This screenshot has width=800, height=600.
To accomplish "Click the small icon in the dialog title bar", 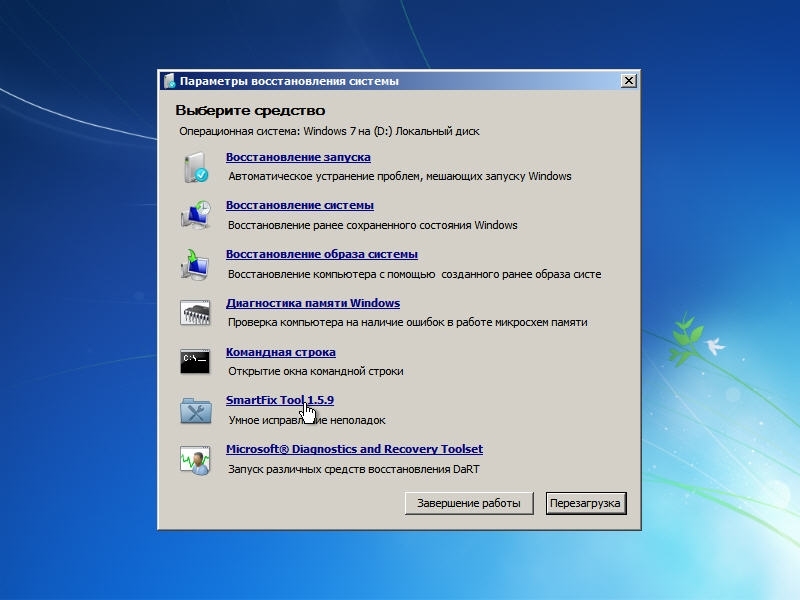I will click(x=170, y=81).
